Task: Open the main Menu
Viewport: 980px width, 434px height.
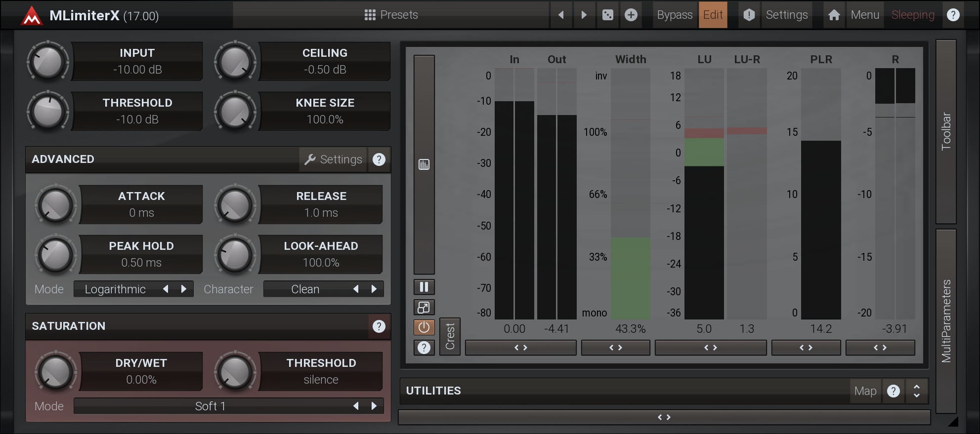Action: [x=865, y=15]
